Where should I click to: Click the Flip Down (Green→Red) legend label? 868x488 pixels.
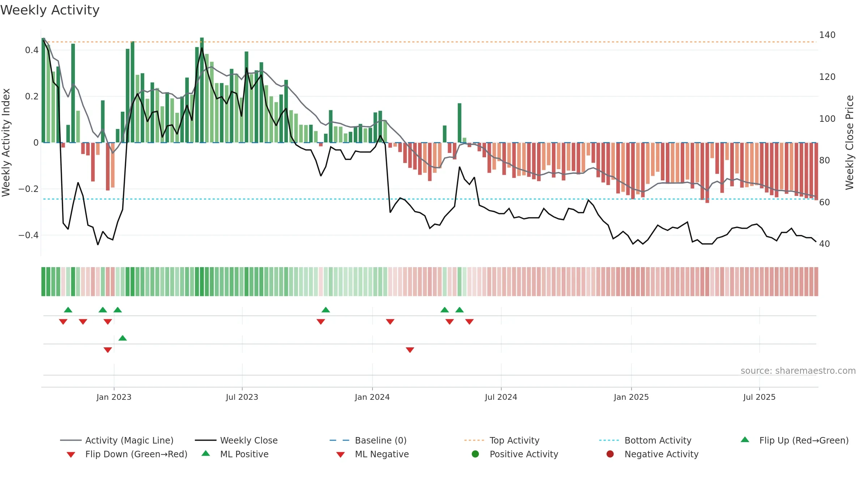coord(136,454)
